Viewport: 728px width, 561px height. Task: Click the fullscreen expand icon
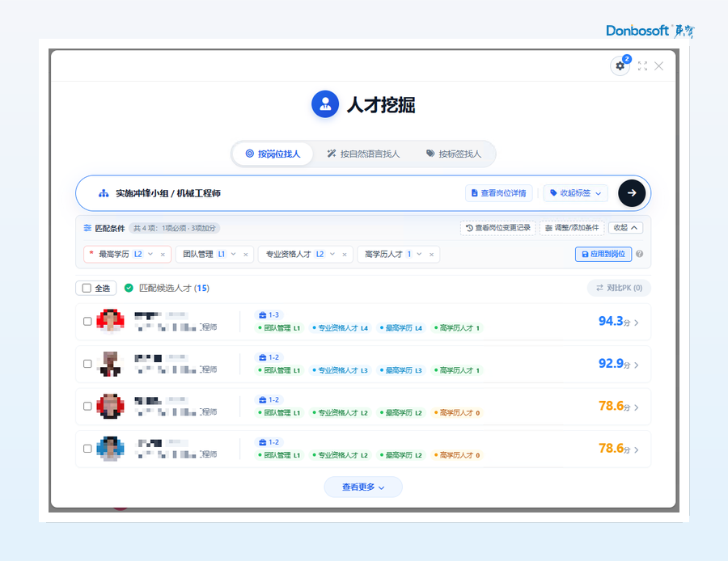642,66
